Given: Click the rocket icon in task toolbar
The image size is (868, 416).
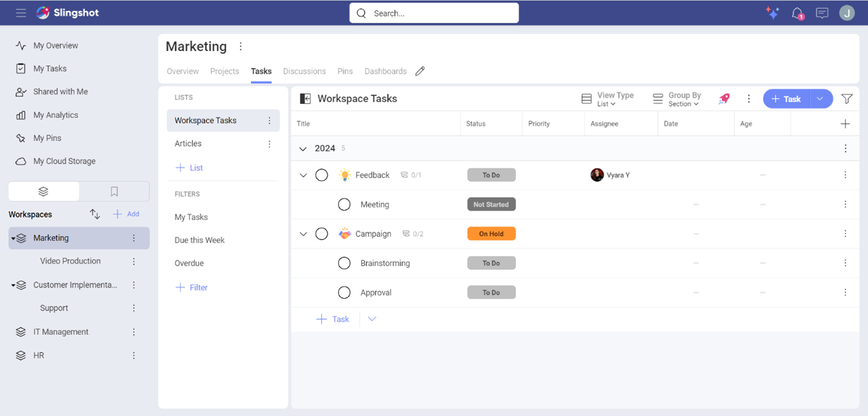Looking at the screenshot, I should [724, 99].
